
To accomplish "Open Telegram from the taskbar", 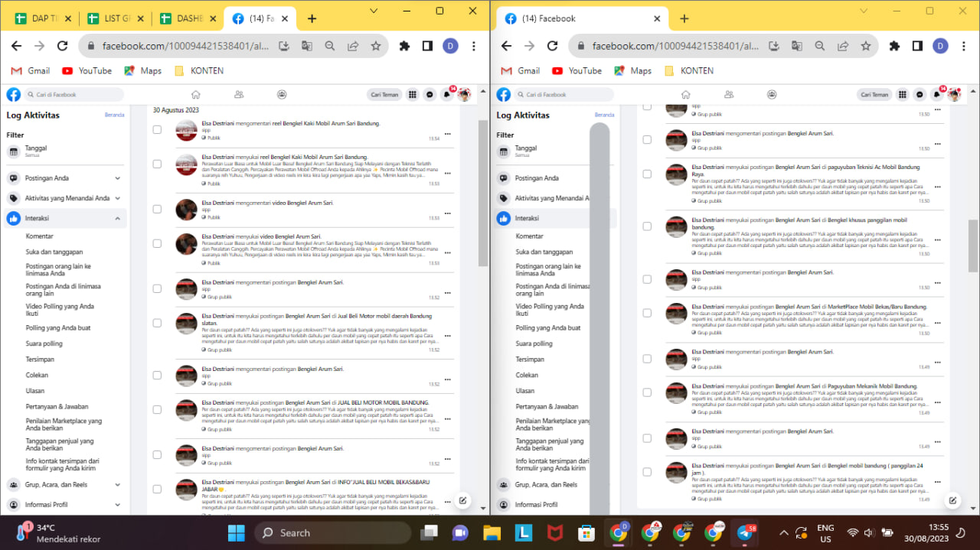I will 745,532.
